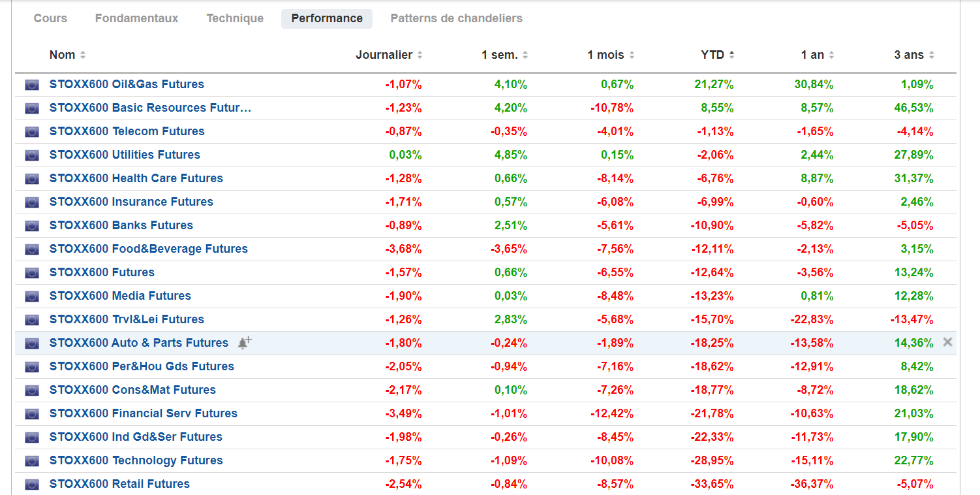The width and height of the screenshot is (980, 495).
Task: Sort by 1 mois sort icon
Action: pyautogui.click(x=632, y=56)
